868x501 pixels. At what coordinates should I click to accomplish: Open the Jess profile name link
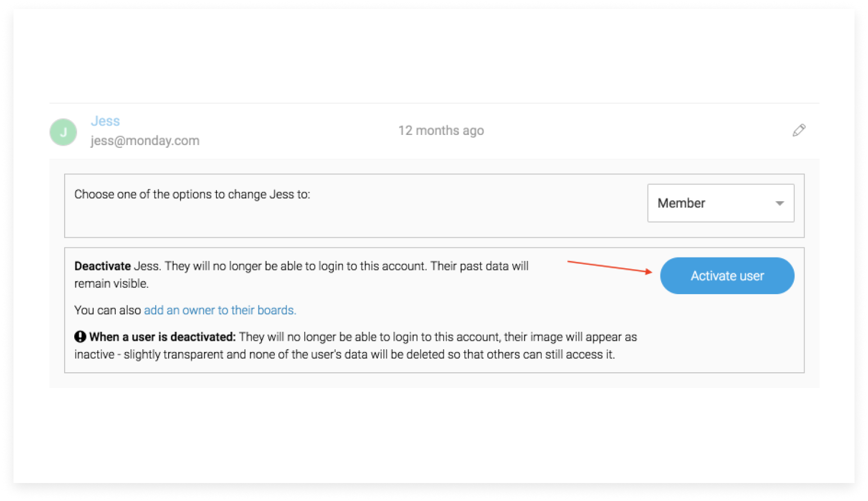pos(105,121)
